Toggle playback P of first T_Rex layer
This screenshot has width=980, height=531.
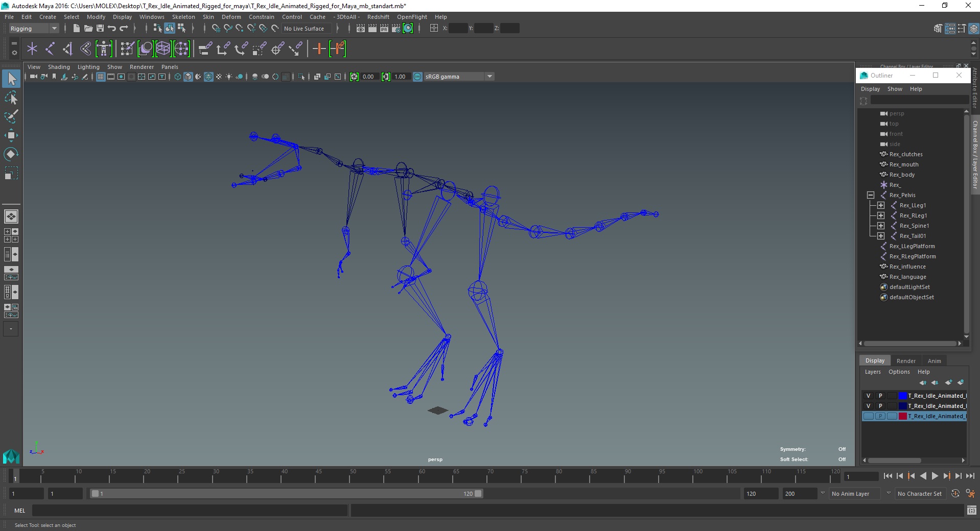pos(880,396)
